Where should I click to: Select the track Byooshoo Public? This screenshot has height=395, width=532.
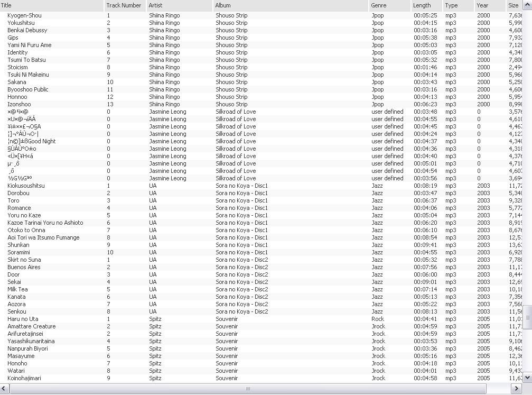(28, 89)
